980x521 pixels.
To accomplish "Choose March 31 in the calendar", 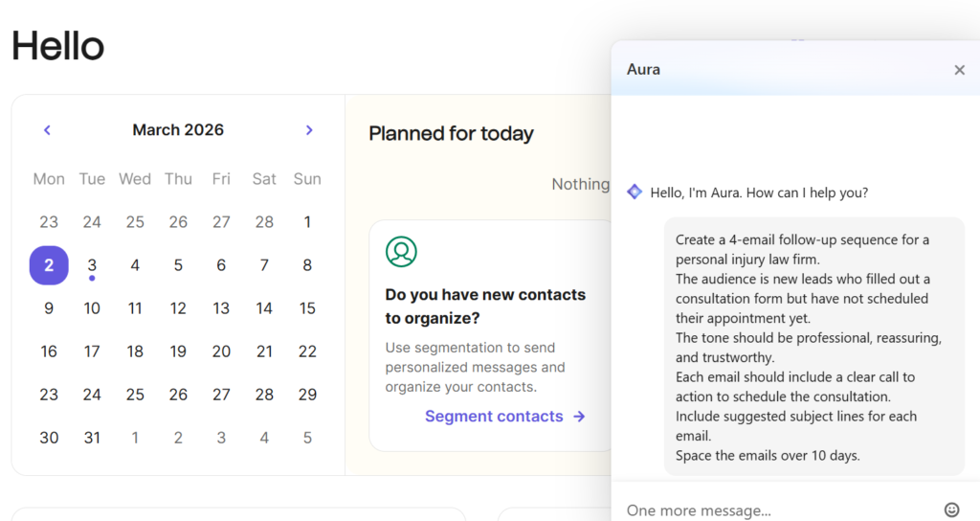I will [92, 438].
